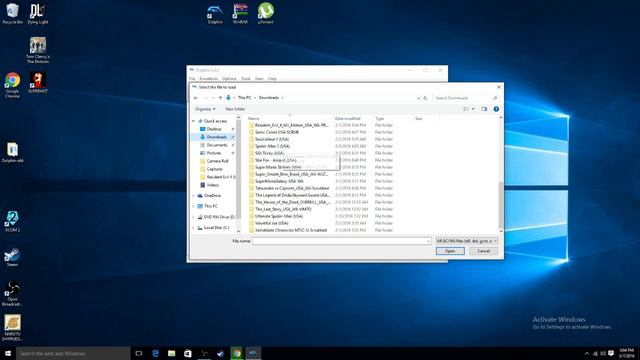Open the recent locations dropdown arrow

[x=213, y=98]
